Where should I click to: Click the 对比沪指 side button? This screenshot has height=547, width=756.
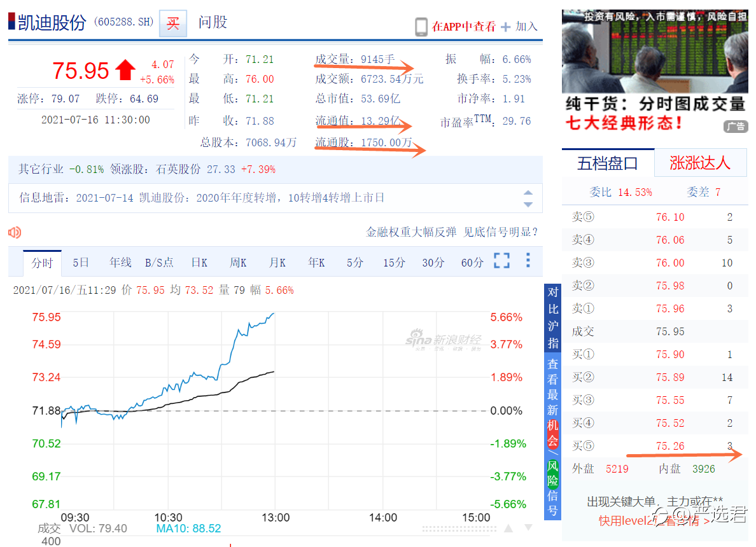coord(553,318)
